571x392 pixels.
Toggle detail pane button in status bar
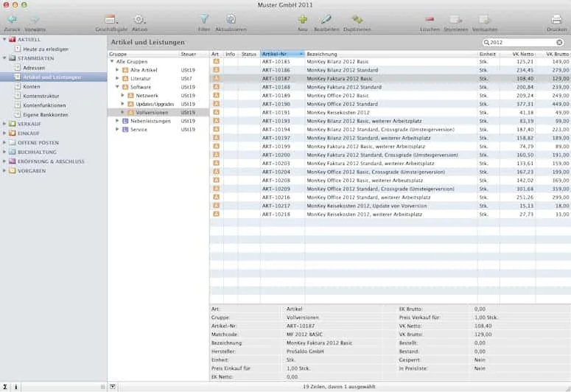click(113, 387)
